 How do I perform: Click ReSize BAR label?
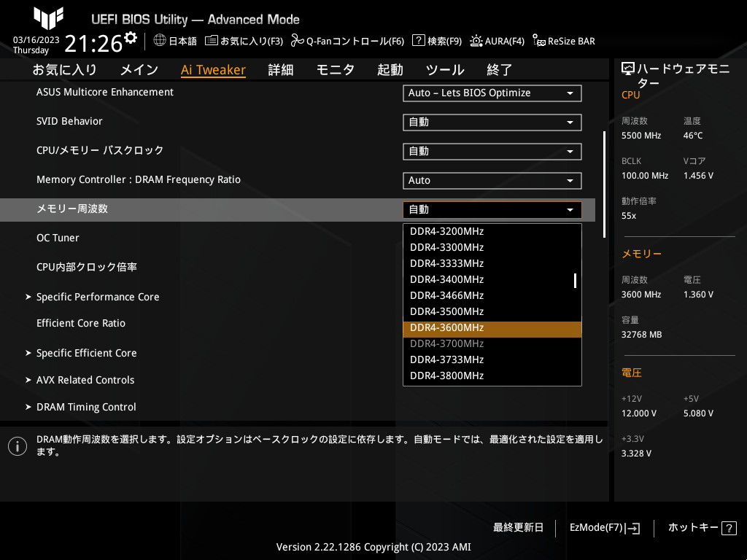pyautogui.click(x=571, y=41)
